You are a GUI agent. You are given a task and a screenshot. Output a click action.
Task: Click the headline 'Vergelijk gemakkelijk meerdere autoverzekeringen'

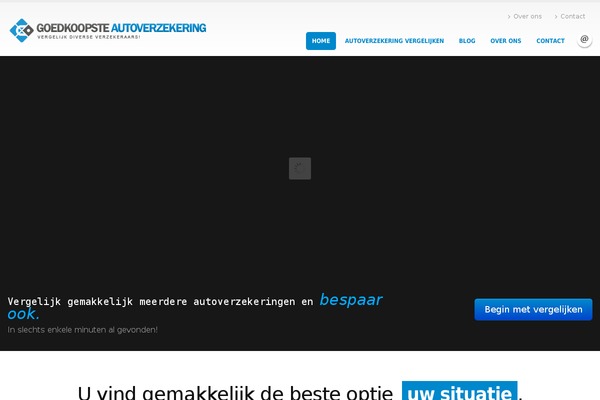coord(160,301)
